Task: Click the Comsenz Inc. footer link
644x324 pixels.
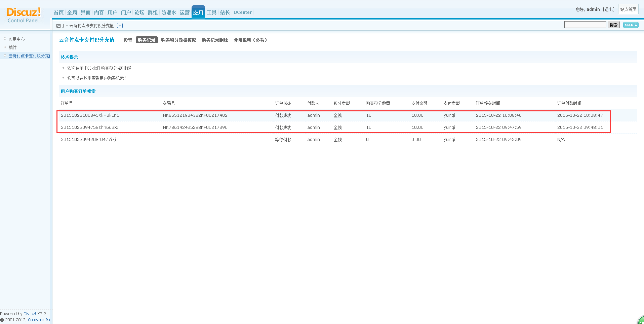Action: click(40, 320)
